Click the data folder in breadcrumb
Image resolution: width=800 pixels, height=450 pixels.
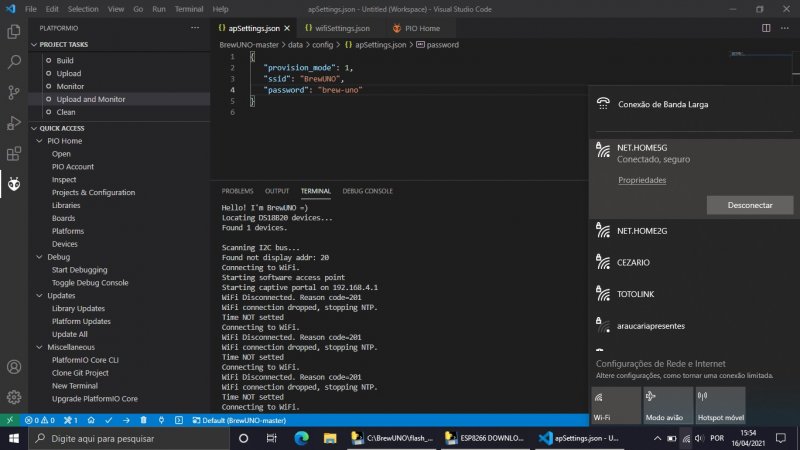tap(295, 45)
